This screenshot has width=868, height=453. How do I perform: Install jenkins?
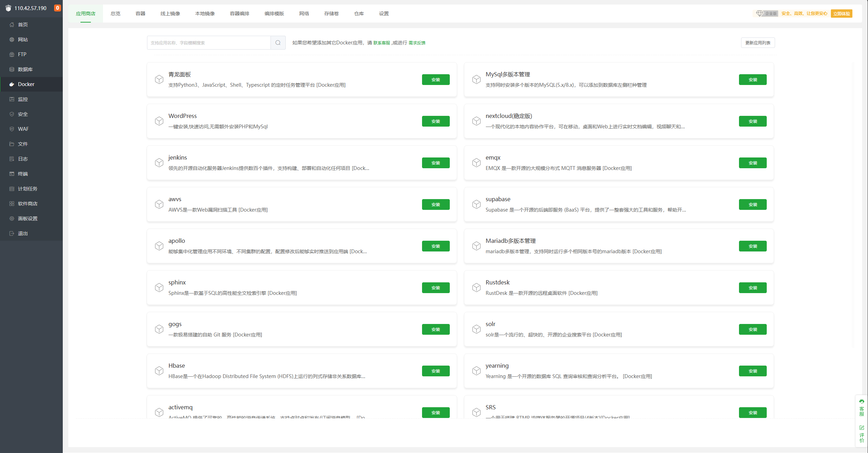[x=436, y=163]
